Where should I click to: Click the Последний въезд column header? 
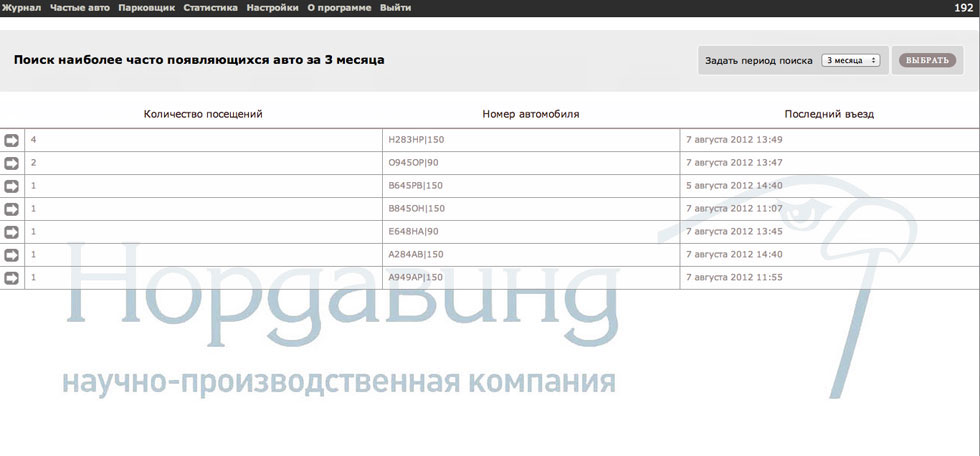pos(829,114)
